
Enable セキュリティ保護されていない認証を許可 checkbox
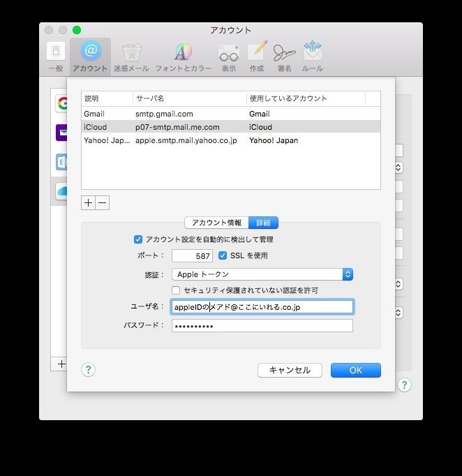click(176, 290)
